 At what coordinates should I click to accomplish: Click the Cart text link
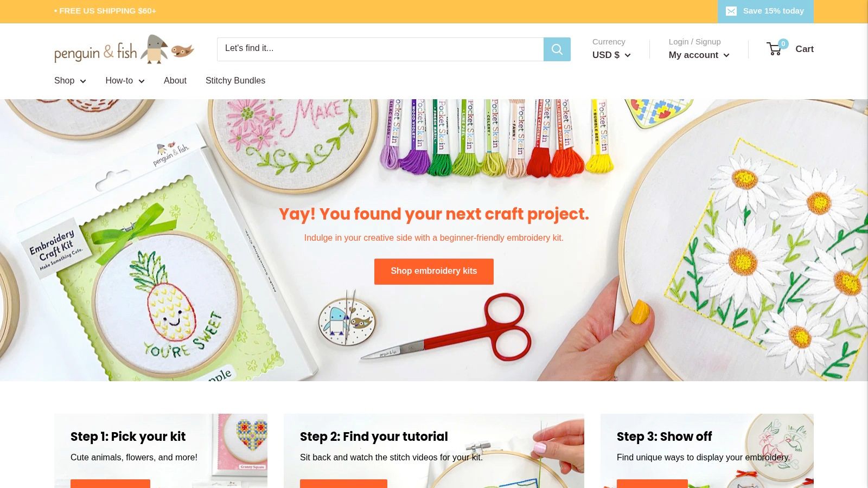coord(805,49)
